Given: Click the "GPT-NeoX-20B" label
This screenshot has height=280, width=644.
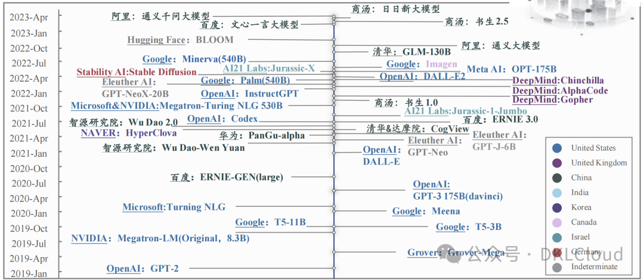Looking at the screenshot, I should click(135, 93).
